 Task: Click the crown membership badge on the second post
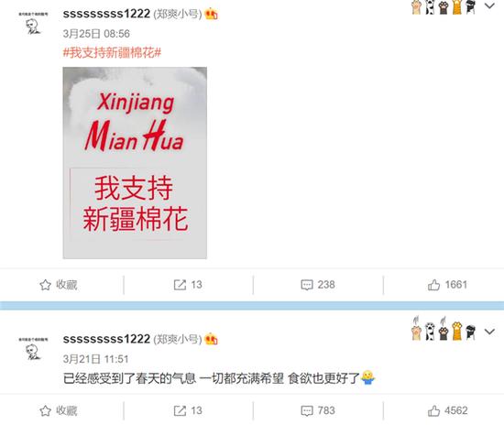(x=211, y=339)
